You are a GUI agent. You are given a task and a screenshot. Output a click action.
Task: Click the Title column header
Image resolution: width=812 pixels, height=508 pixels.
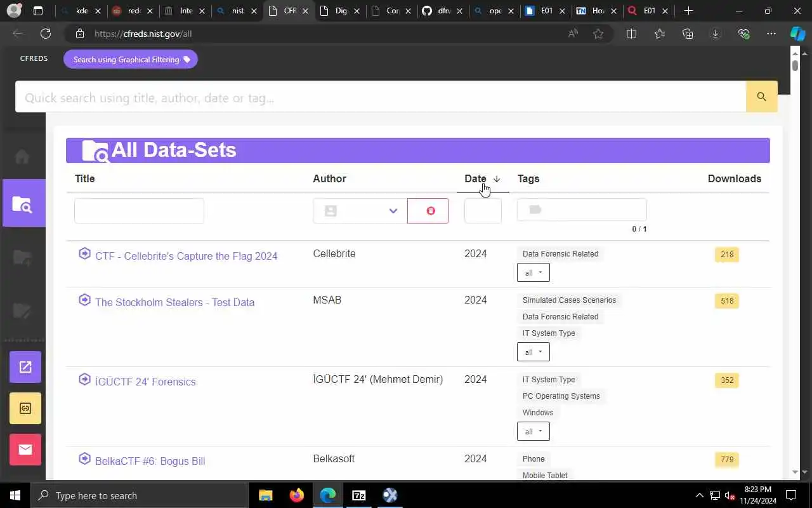(84, 178)
